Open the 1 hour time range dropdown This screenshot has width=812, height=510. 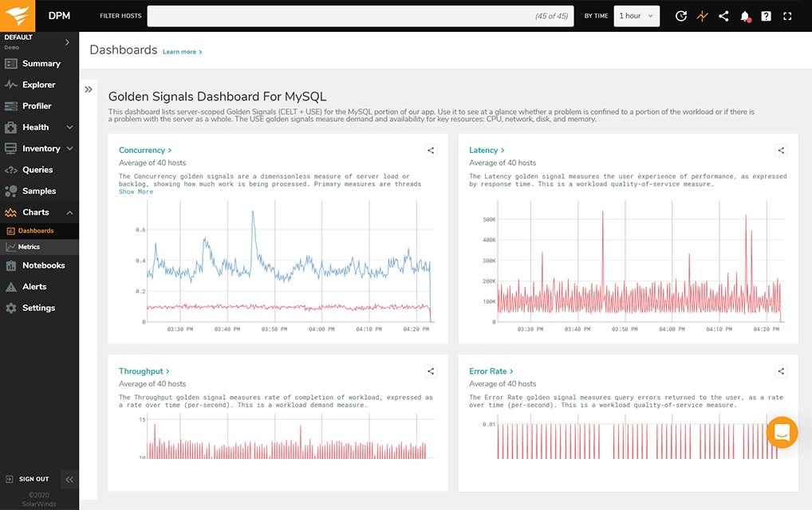tap(636, 15)
